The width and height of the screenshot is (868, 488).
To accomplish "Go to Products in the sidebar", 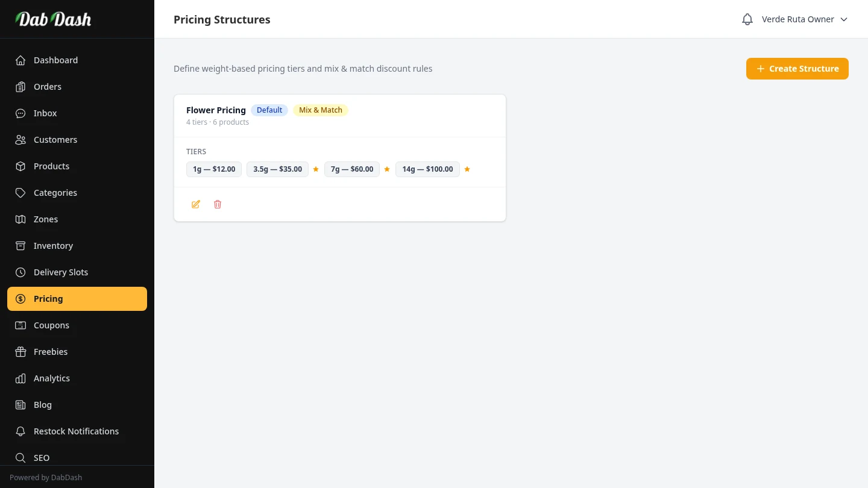I will (x=51, y=166).
